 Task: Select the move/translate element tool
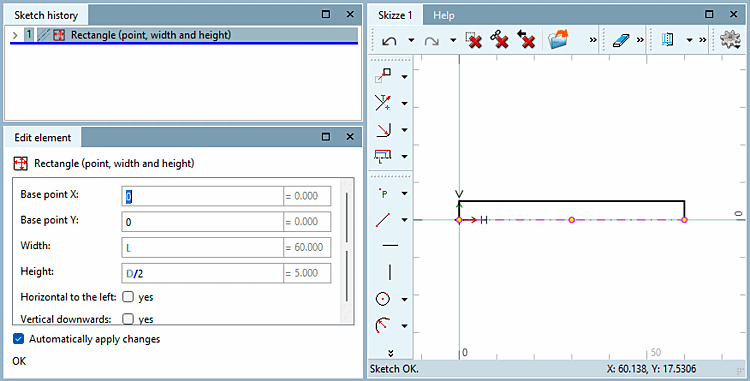383,76
